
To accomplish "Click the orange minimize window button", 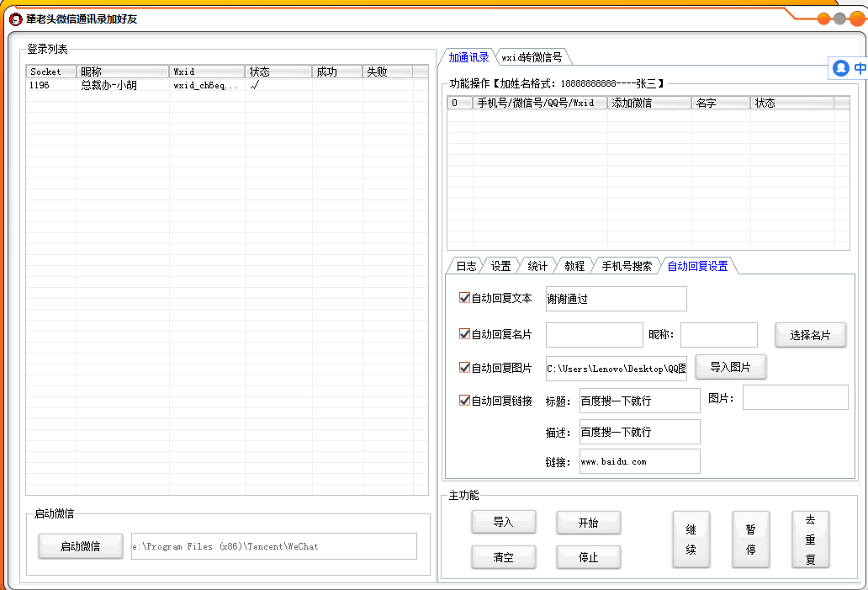I will coord(823,19).
